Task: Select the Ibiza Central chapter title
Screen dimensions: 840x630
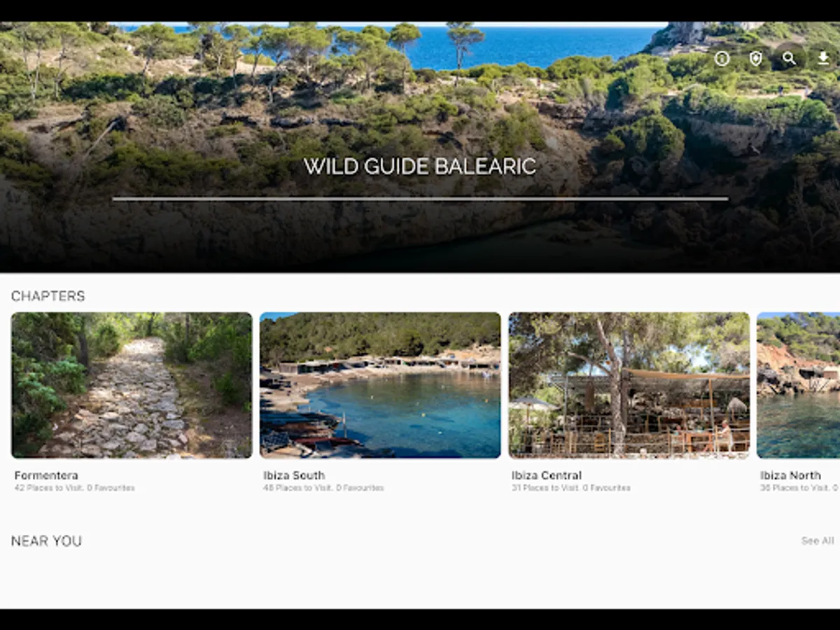Action: 547,475
